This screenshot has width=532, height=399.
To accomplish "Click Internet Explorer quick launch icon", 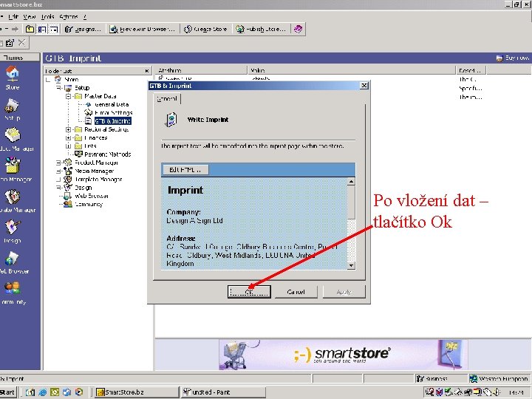I will point(42,392).
